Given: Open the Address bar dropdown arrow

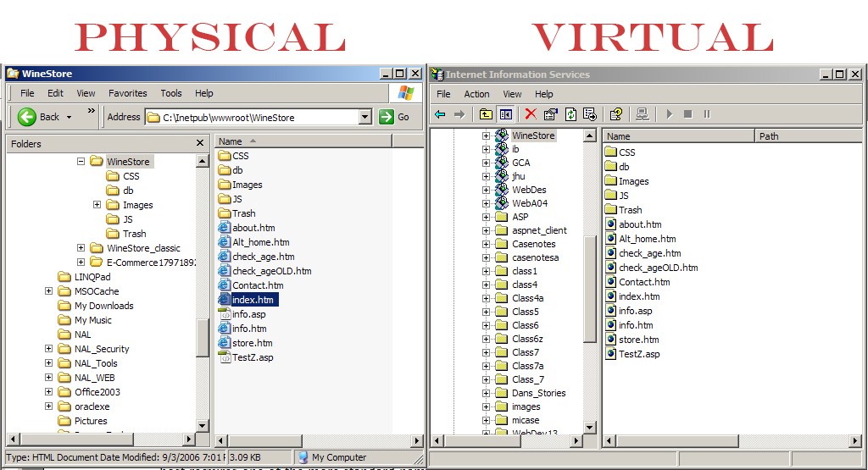Looking at the screenshot, I should coord(364,117).
